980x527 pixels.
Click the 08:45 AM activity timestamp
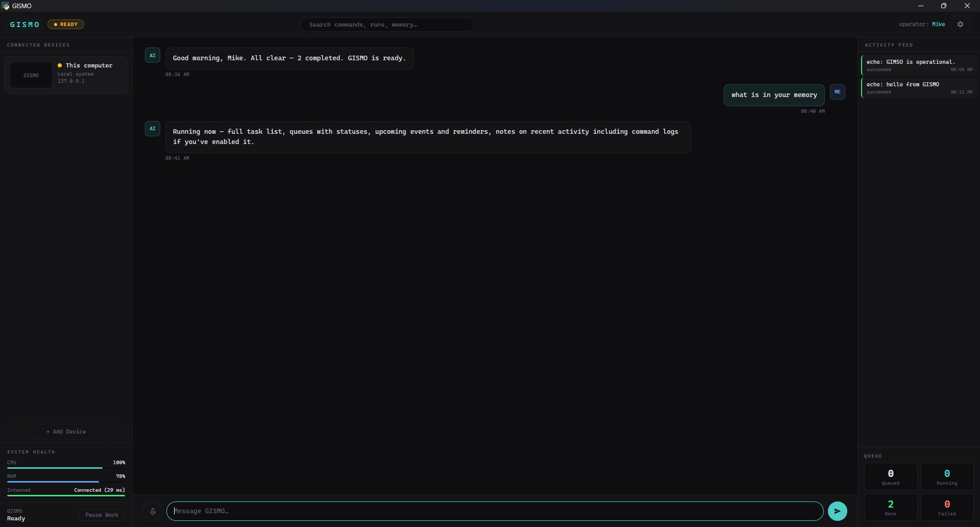961,70
